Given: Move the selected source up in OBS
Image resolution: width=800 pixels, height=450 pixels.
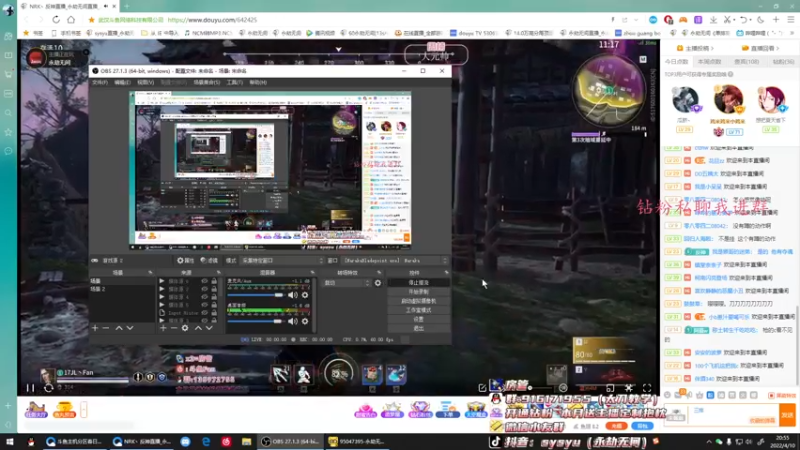Looking at the screenshot, I should 198,328.
